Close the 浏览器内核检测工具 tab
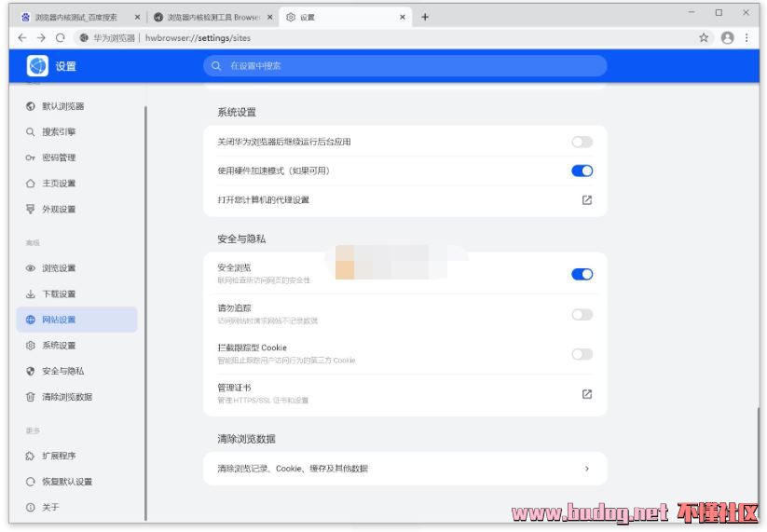 [270, 17]
